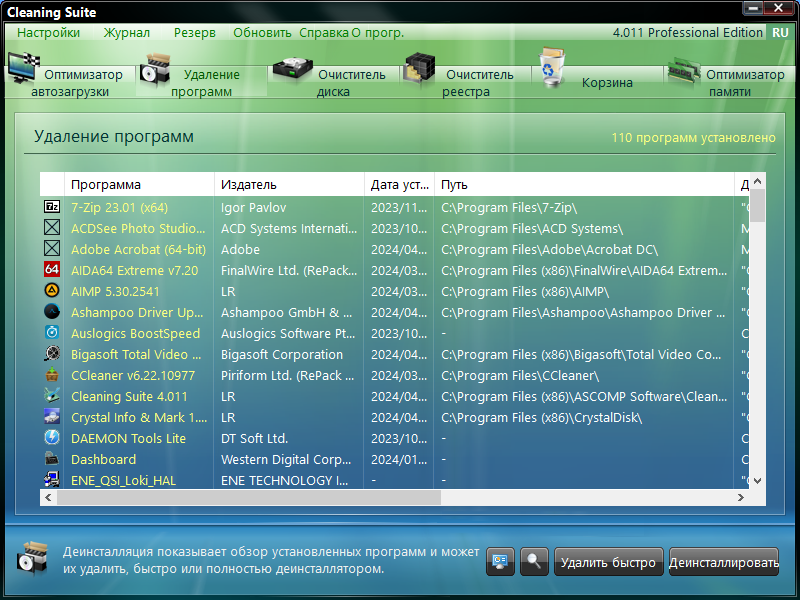The width and height of the screenshot is (800, 600).
Task: Select Dashboard program name
Action: 104,459
